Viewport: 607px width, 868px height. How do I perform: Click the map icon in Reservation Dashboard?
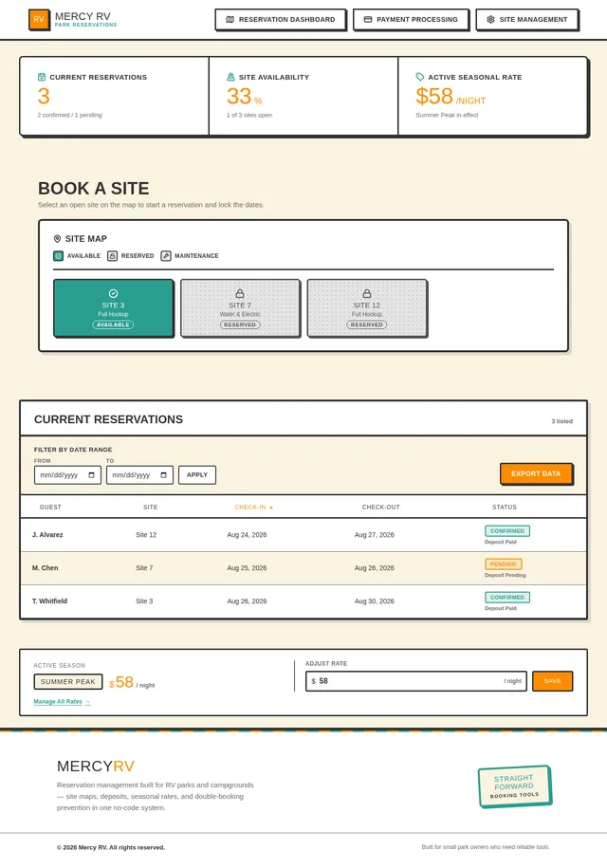[230, 19]
